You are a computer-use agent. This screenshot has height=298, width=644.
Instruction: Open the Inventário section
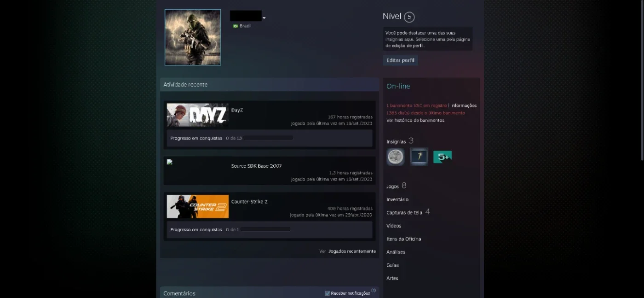(x=397, y=199)
